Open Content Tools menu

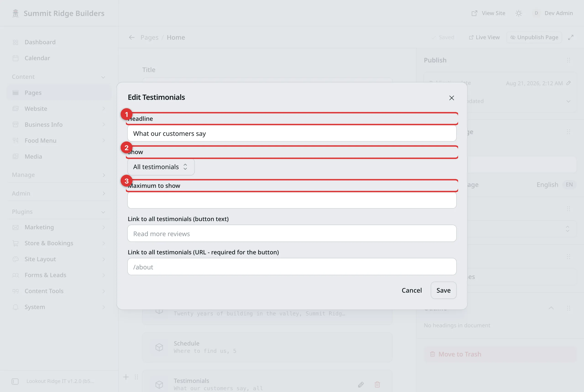click(59, 291)
